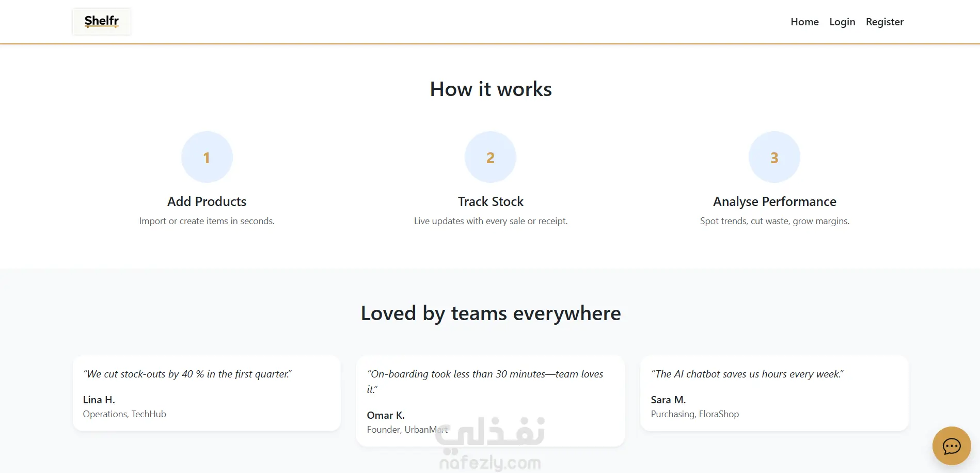
Task: Select Sara M. testimonial card
Action: coord(774,393)
